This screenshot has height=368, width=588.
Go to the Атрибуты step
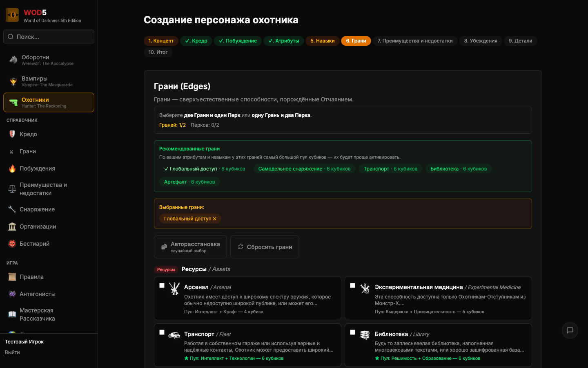(x=283, y=41)
